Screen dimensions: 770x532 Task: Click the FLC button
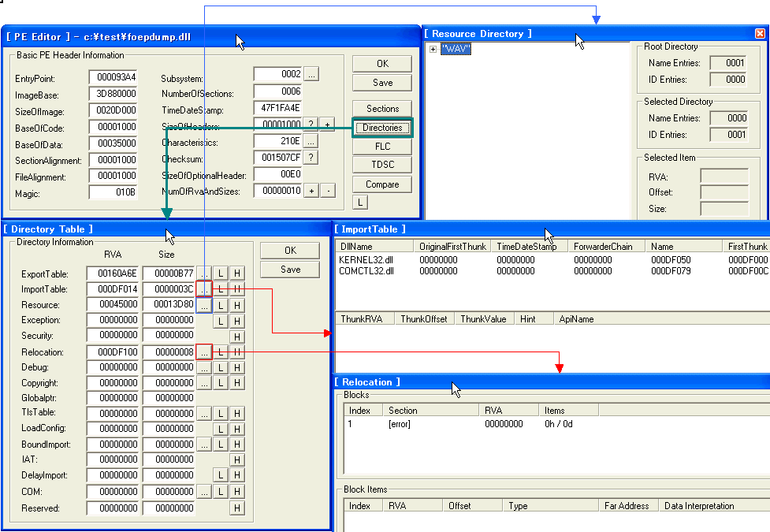coord(382,147)
